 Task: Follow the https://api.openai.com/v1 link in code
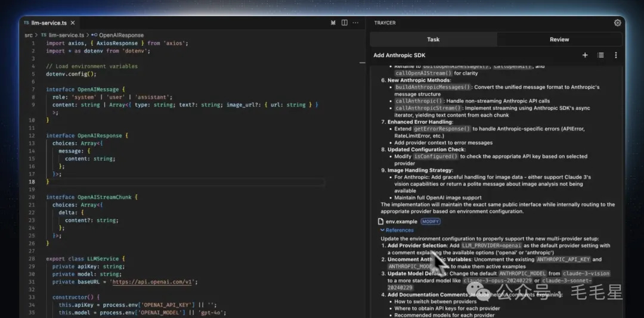(x=154, y=282)
